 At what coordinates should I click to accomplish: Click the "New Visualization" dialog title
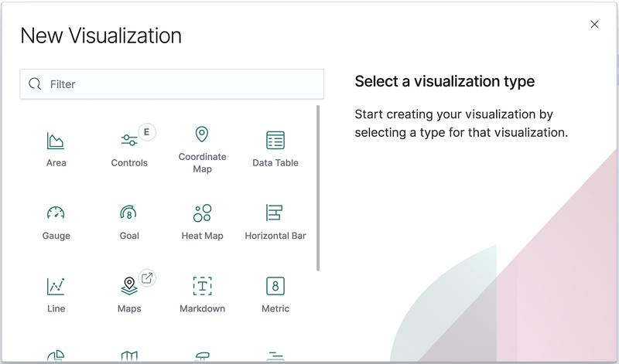click(x=101, y=36)
